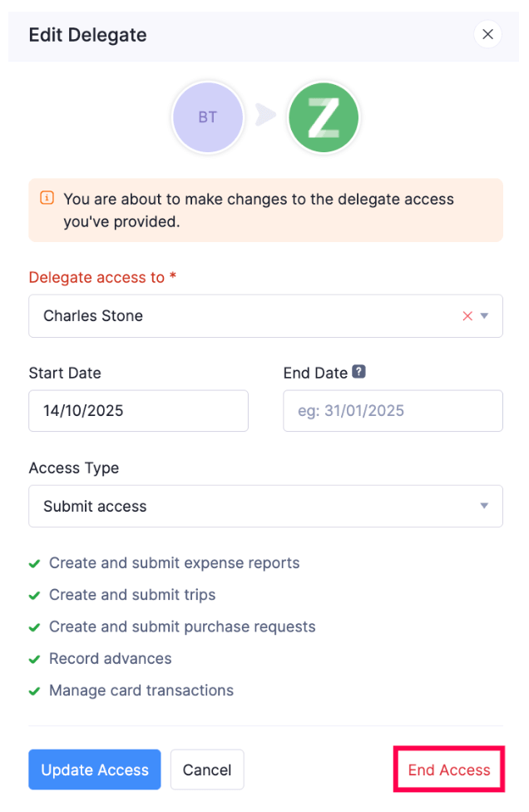Click the Start Date field

click(x=138, y=411)
